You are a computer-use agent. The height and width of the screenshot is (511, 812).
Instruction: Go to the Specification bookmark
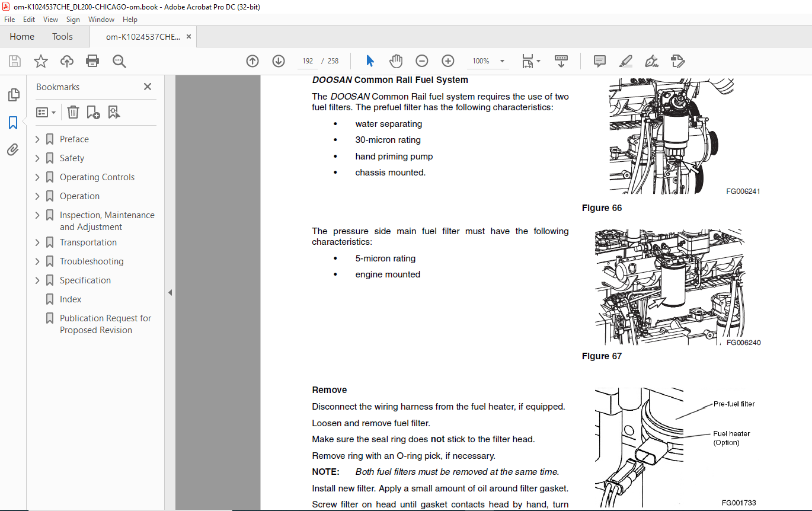coord(85,280)
